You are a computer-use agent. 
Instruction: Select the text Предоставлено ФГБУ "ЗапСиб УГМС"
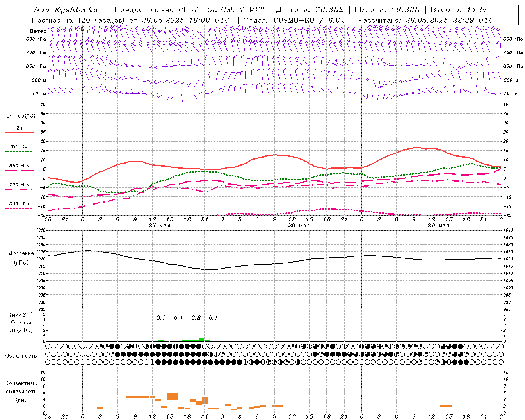pos(190,10)
